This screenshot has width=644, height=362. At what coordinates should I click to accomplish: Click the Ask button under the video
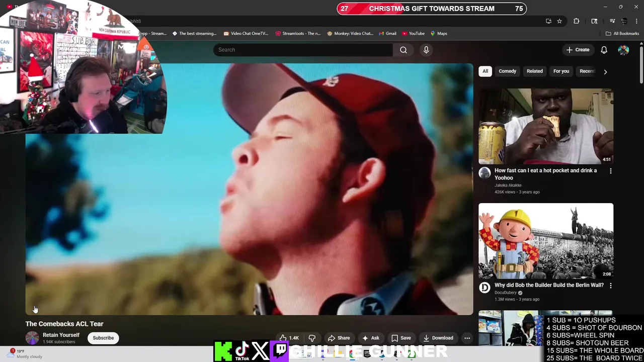coord(371,338)
